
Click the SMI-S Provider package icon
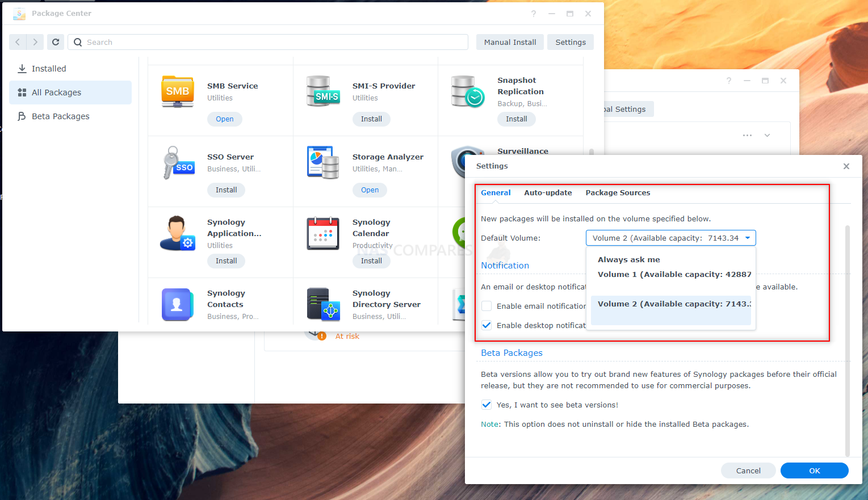pos(323,92)
